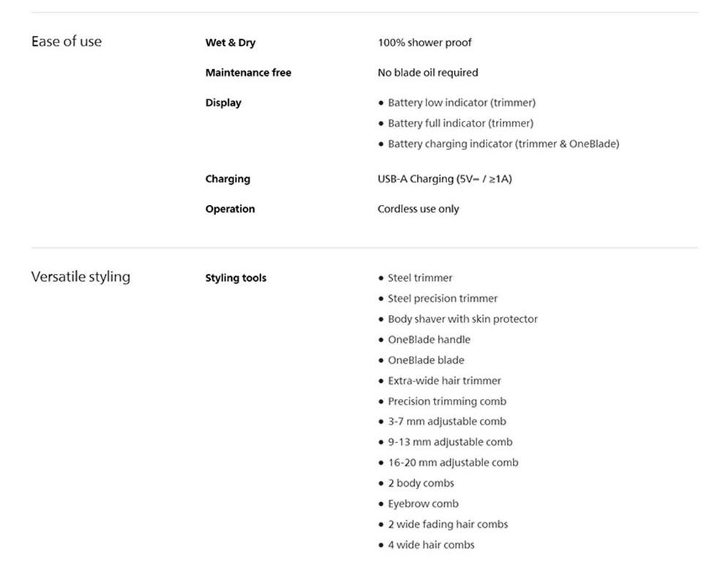Viewport: 728px width, 563px height.
Task: Click the "Operation" spec label
Action: click(x=230, y=209)
